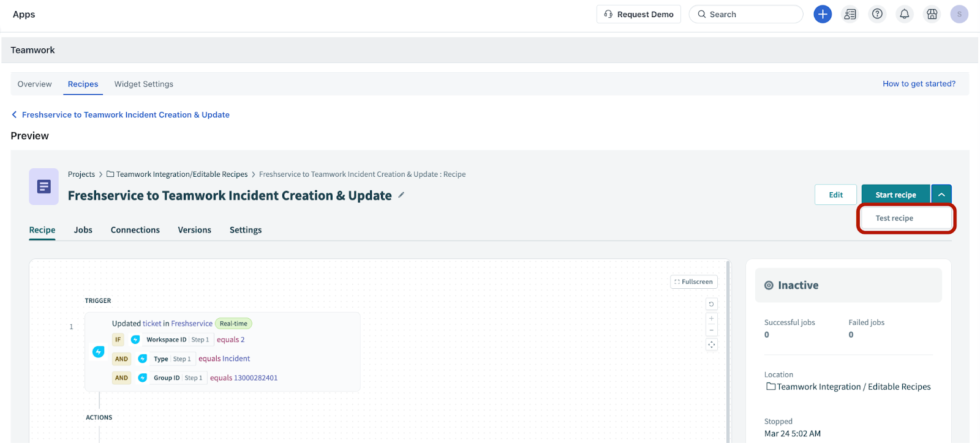Open the contacts card icon in header
The image size is (980, 443).
pyautogui.click(x=850, y=14)
